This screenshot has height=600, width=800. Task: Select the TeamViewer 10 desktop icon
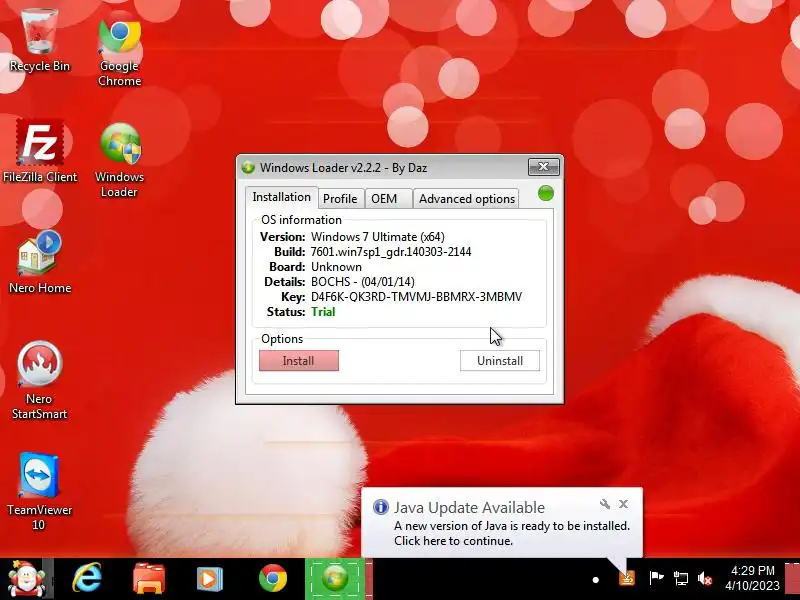39,491
